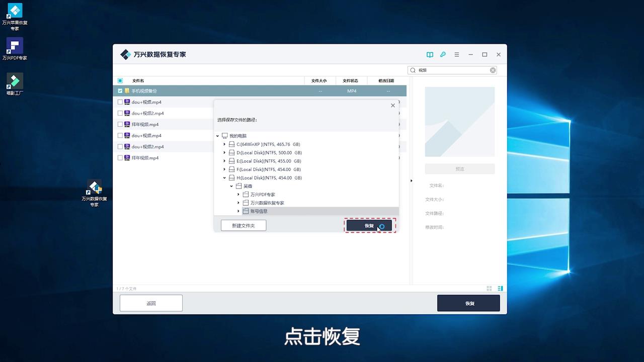Screen dimensions: 644x362
Task: Expand the C:[64WinXP] drive node
Action: coord(224,144)
